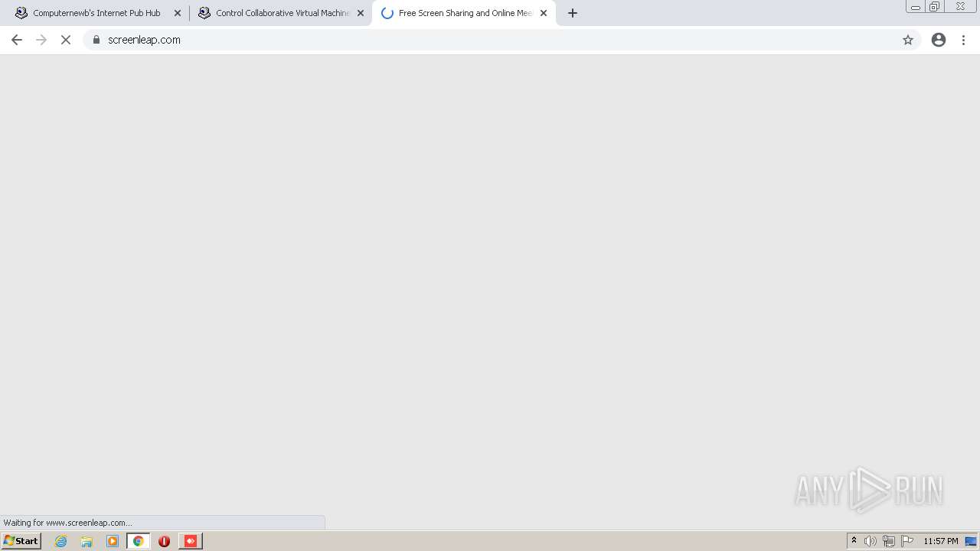
Task: Open the volume speaker control
Action: 871,541
